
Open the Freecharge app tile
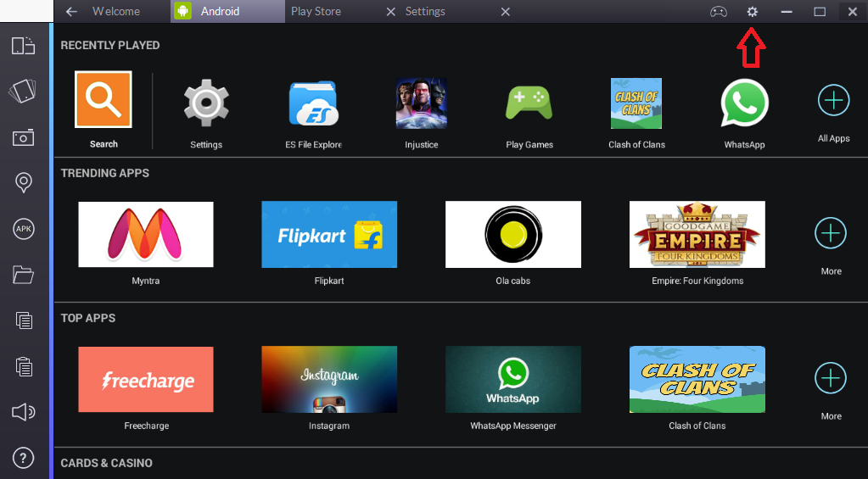(x=146, y=380)
